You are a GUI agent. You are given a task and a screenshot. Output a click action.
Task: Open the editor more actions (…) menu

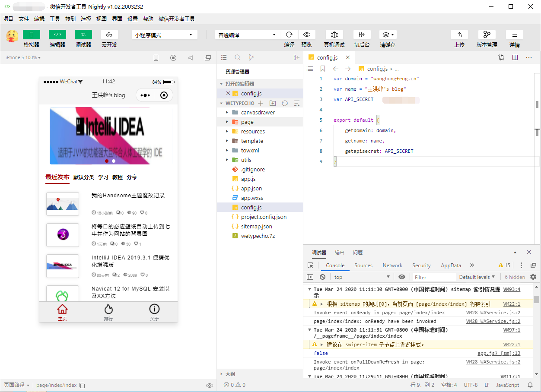pos(529,57)
